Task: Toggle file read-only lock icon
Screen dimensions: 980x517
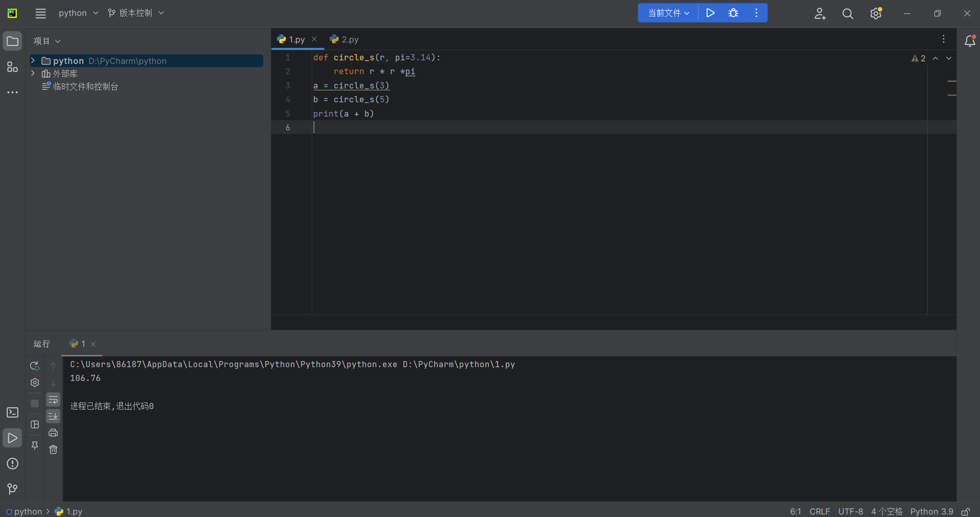Action: pyautogui.click(x=966, y=511)
